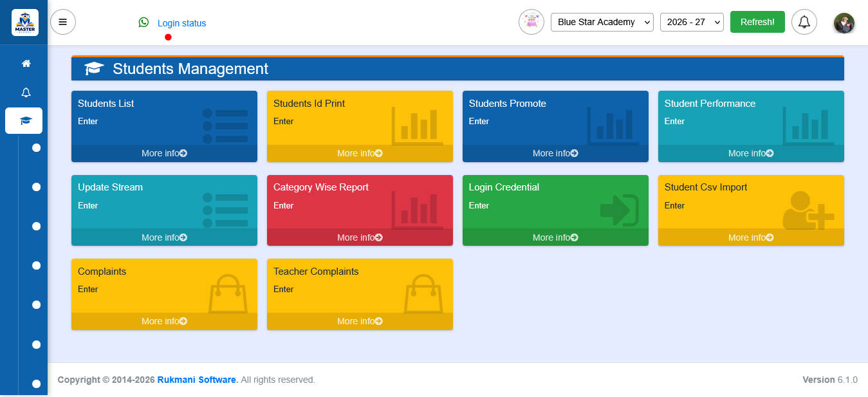This screenshot has height=397, width=868.
Task: Click the WhatsApp icon in header
Action: [x=143, y=23]
